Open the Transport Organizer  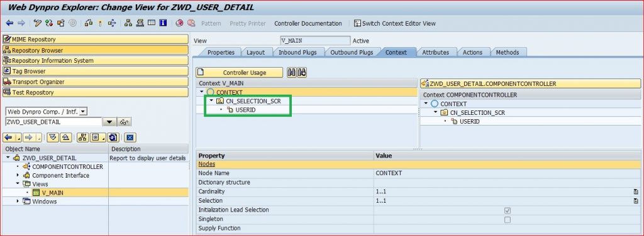click(x=96, y=82)
